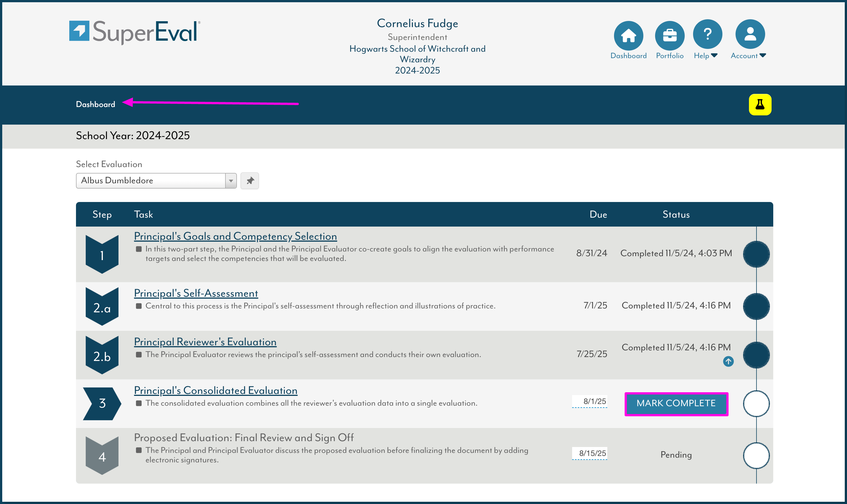847x504 pixels.
Task: Click the Dashboard breadcrumb in the navy bar
Action: (95, 104)
